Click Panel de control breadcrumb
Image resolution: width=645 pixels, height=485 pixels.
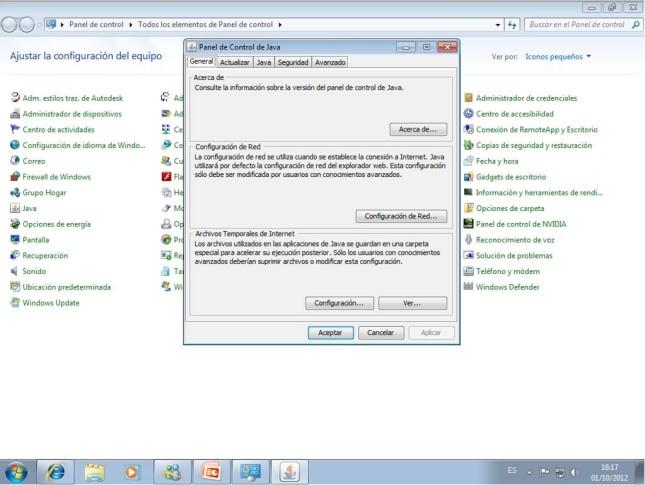pos(96,25)
